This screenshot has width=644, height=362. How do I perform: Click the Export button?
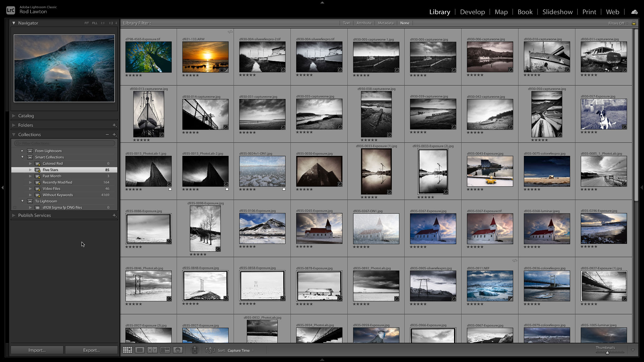tap(92, 350)
